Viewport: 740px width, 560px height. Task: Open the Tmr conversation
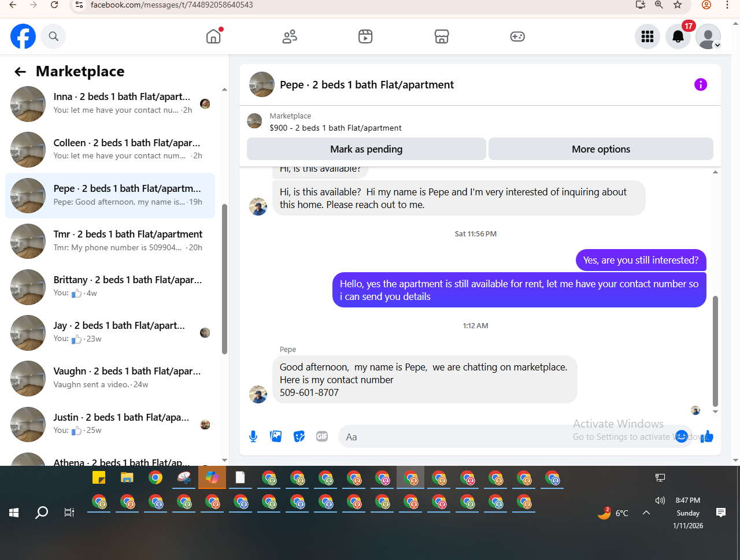pyautogui.click(x=110, y=241)
